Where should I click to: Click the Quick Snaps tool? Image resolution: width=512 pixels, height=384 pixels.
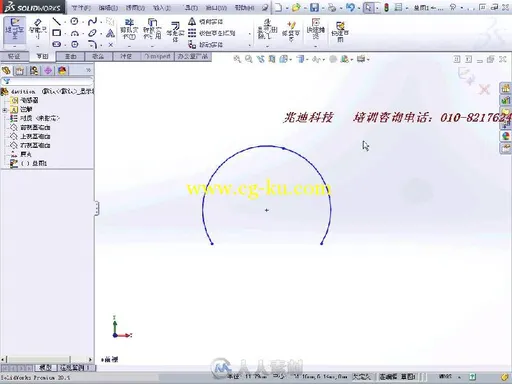(315, 29)
